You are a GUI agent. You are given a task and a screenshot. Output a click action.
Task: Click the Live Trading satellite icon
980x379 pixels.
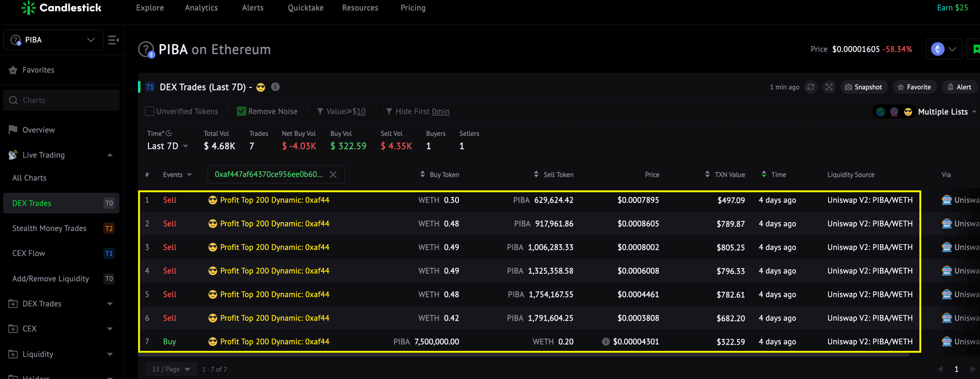click(x=13, y=155)
